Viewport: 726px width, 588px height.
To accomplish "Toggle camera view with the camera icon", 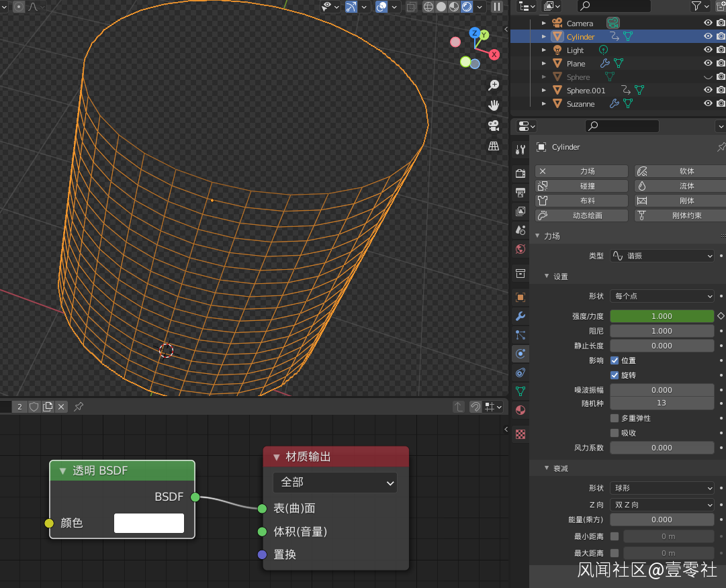I will (494, 126).
